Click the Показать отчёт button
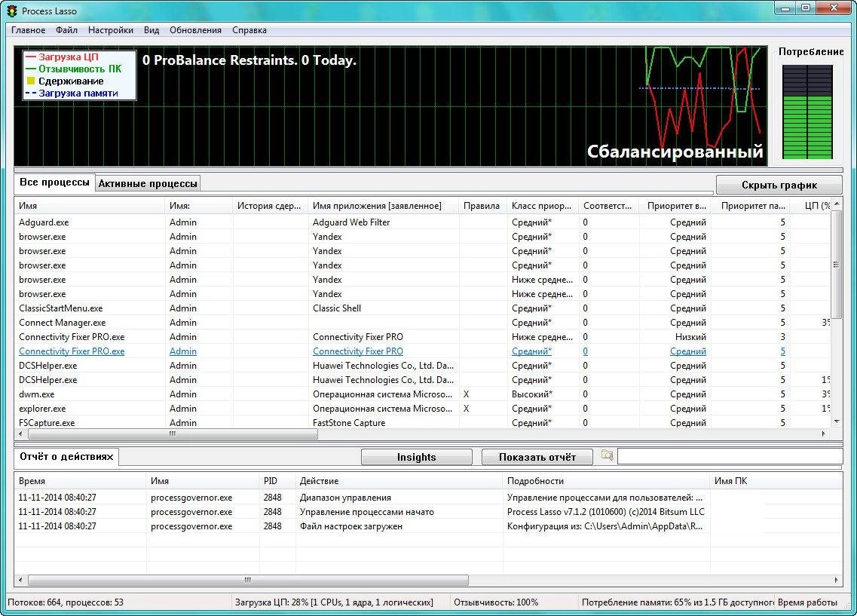857x616 pixels. [x=537, y=457]
